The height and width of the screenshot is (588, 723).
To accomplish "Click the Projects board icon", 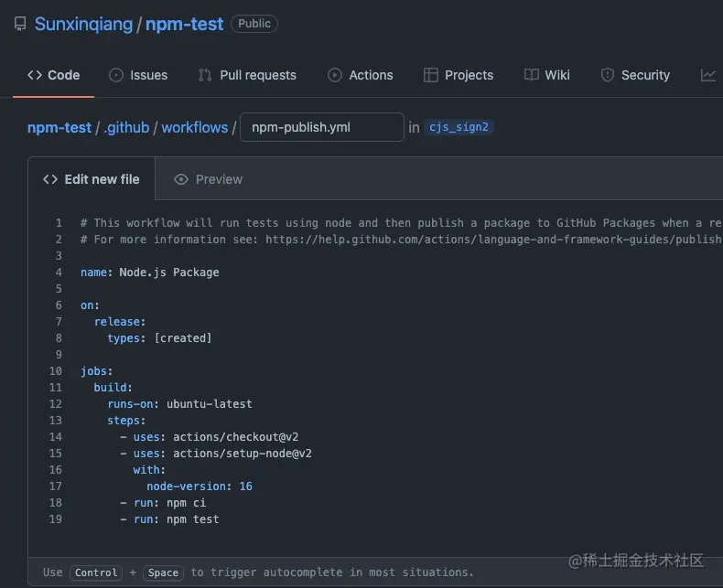I will tap(431, 75).
